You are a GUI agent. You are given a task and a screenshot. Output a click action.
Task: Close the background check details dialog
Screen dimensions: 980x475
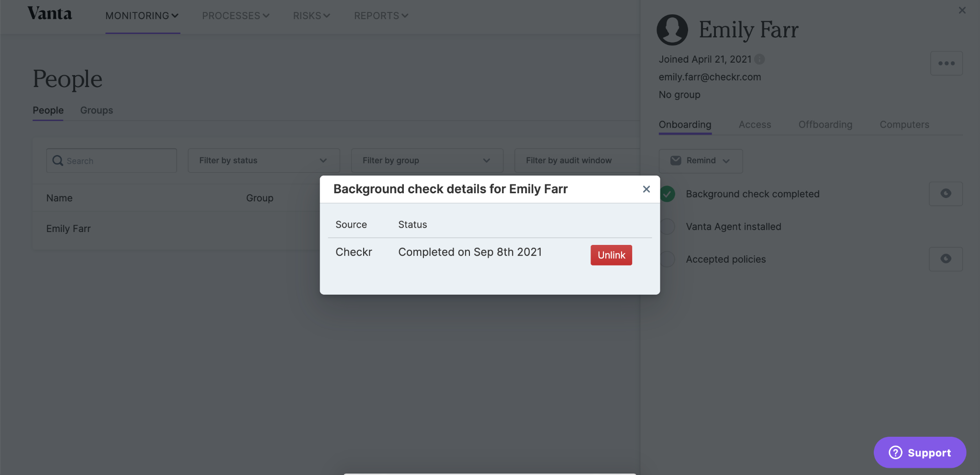coord(646,189)
